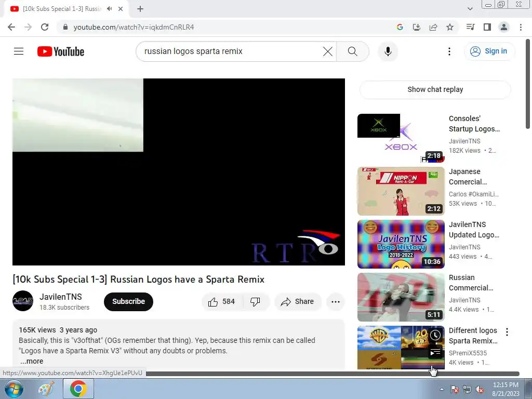This screenshot has width=532, height=399.
Task: Click Carlos #OkamiLi channel name
Action: coord(474,194)
